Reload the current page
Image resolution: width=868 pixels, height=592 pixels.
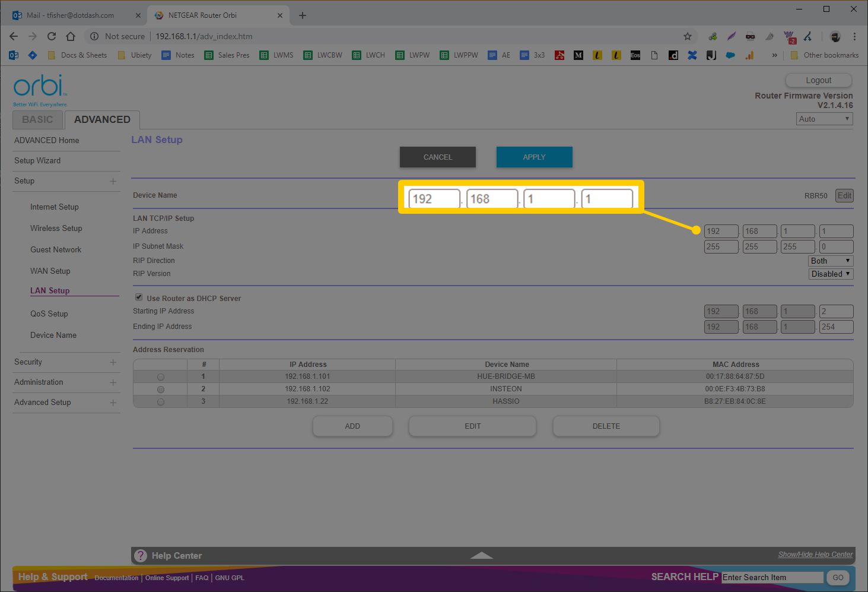click(x=52, y=36)
